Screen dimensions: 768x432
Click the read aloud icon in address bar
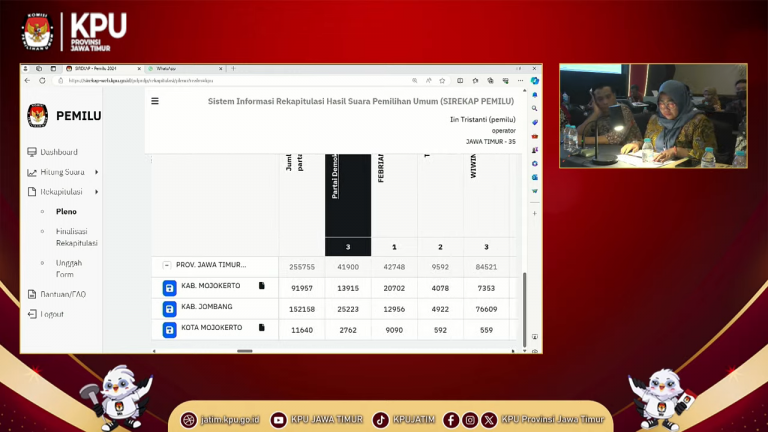[429, 80]
